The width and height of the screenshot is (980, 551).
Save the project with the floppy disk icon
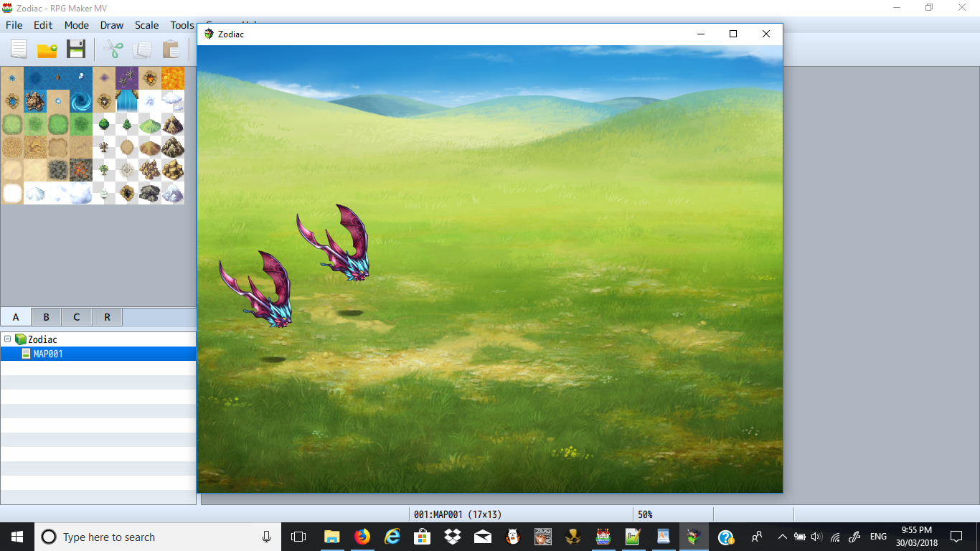coord(76,50)
